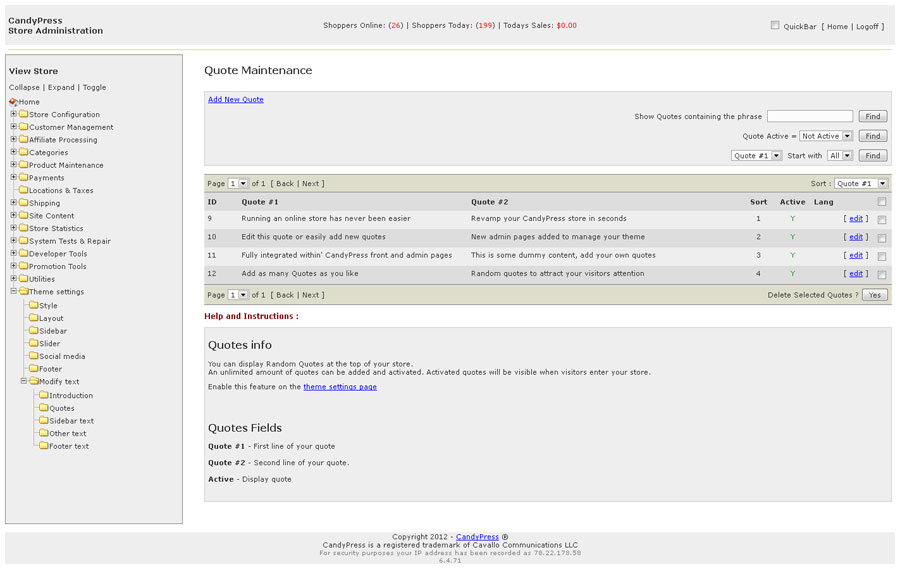Image resolution: width=900 pixels, height=569 pixels.
Task: Click the Categories folder icon
Action: pyautogui.click(x=24, y=152)
